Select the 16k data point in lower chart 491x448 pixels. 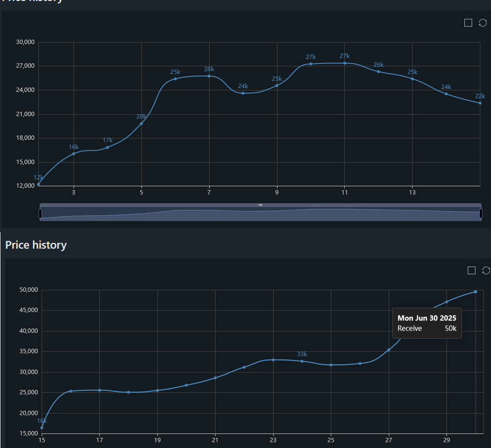tap(42, 428)
